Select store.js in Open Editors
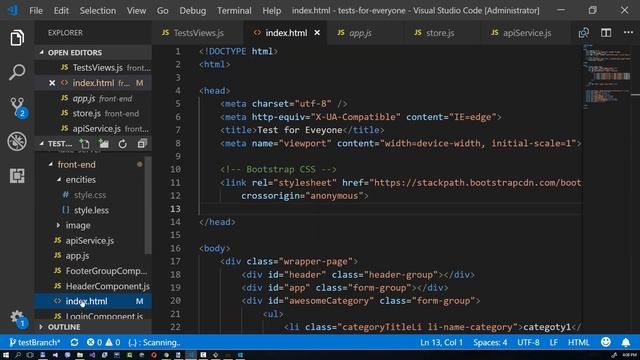The image size is (640, 360). coord(93,113)
